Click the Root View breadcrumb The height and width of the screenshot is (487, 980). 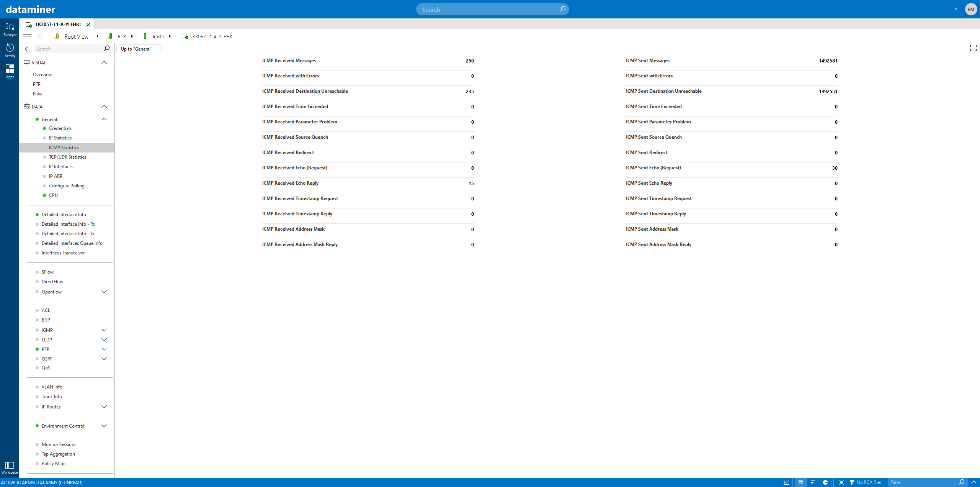(76, 36)
